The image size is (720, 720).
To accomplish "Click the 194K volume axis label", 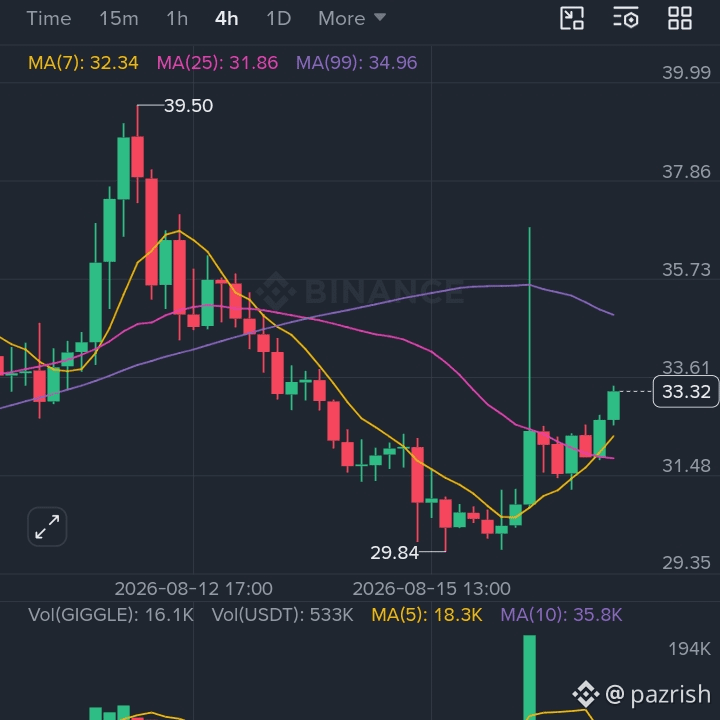I will (689, 649).
